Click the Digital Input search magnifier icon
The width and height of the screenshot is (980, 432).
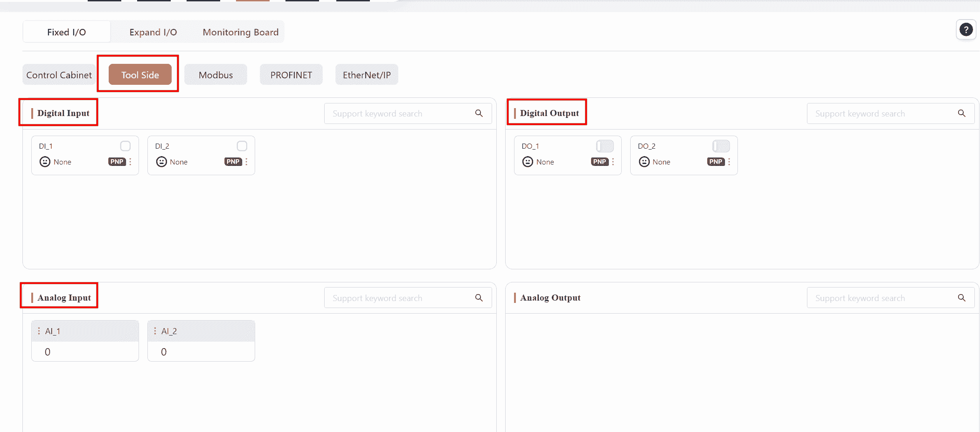[479, 113]
